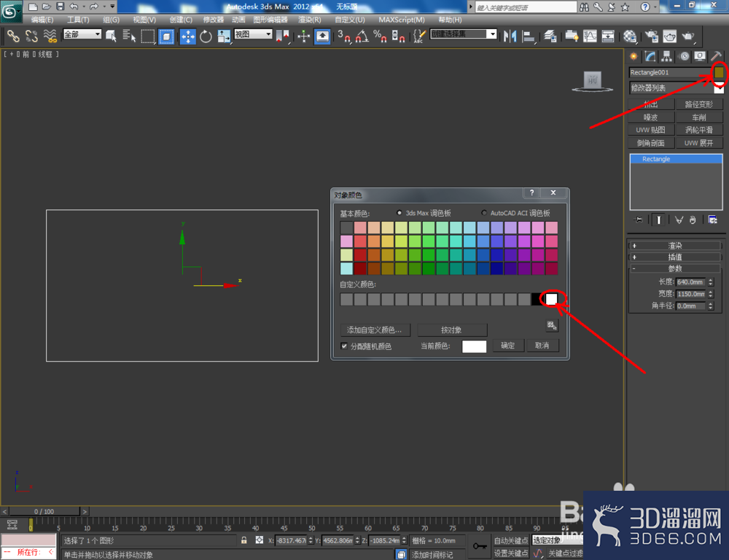The width and height of the screenshot is (729, 560).
Task: Click the Bind to Space Warp icon
Action: click(x=50, y=36)
